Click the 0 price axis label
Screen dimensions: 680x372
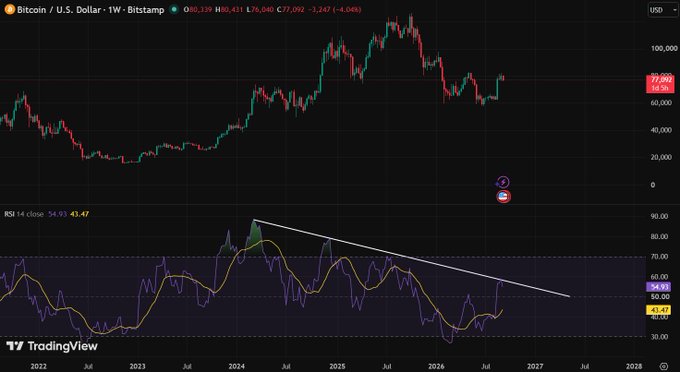pyautogui.click(x=653, y=185)
